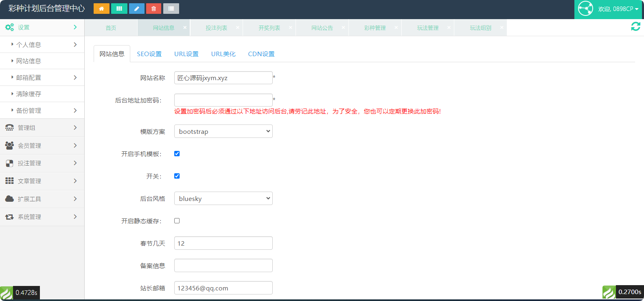
Task: Open the 投注列表 page tab
Action: 216,28
